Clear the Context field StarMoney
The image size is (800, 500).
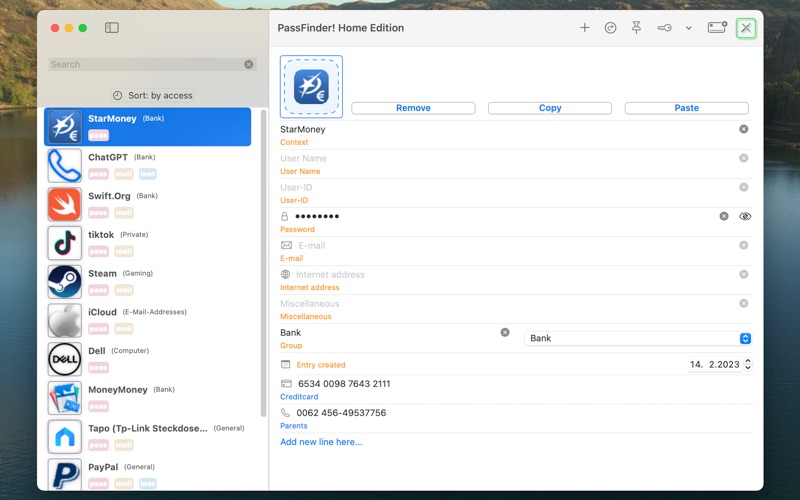coord(744,129)
